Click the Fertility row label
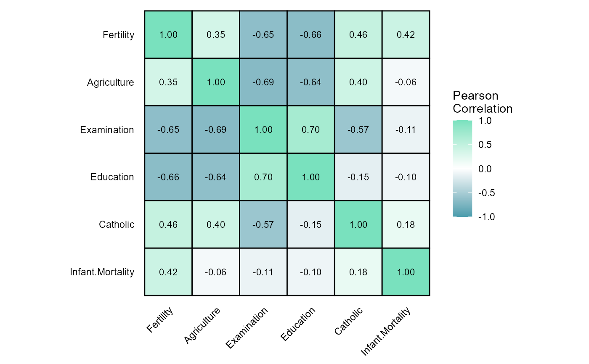 click(118, 35)
